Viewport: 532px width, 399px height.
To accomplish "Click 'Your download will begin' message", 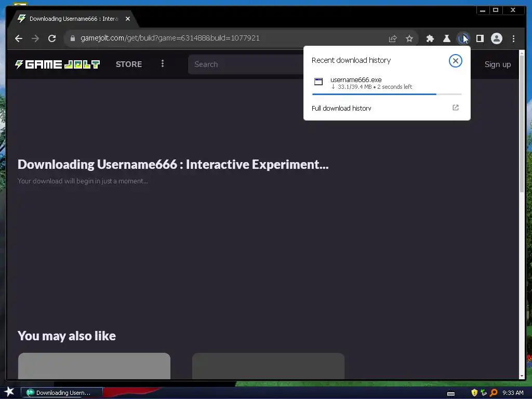I will (83, 181).
